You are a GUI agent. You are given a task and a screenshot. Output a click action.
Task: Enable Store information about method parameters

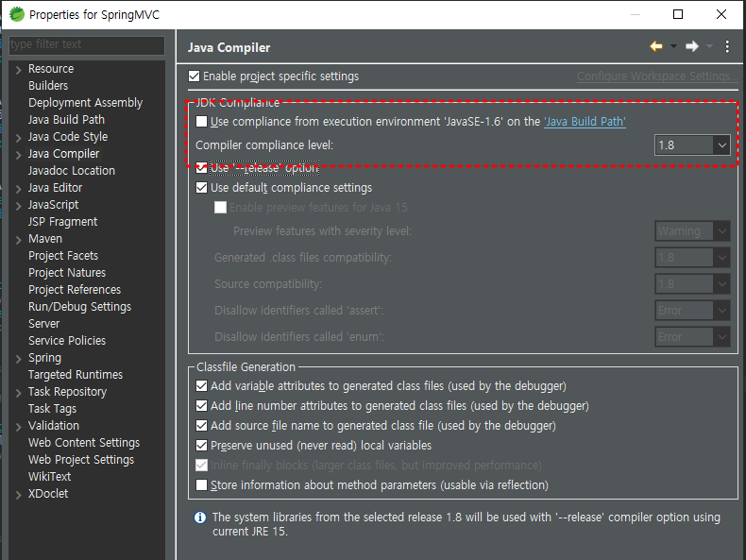[x=202, y=484]
